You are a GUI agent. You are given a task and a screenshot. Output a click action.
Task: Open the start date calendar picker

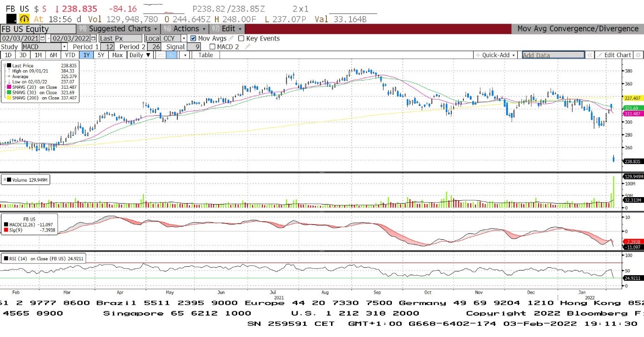click(x=43, y=39)
